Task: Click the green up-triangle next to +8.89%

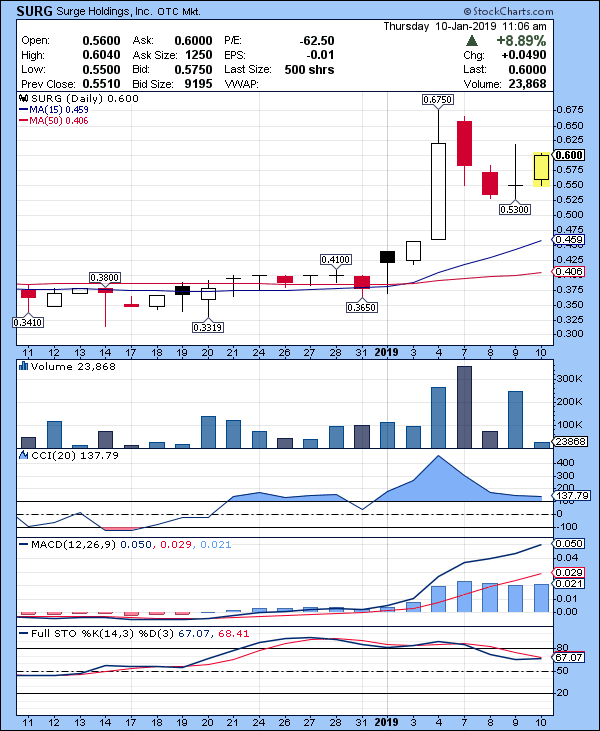Action: (x=472, y=41)
